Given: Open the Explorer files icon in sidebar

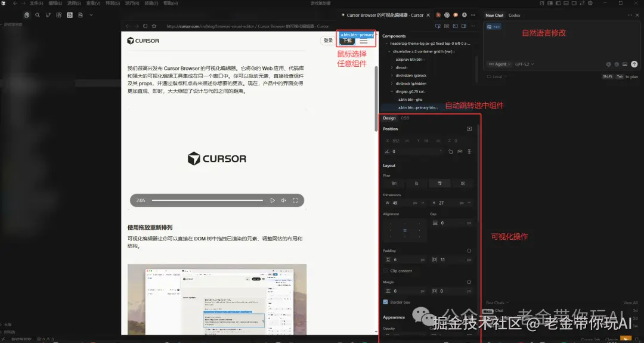Looking at the screenshot, I should click(27, 15).
